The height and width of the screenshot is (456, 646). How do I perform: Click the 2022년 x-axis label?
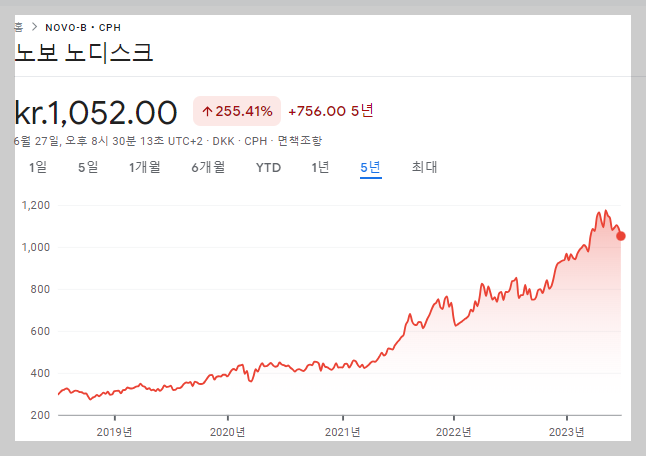(x=454, y=432)
